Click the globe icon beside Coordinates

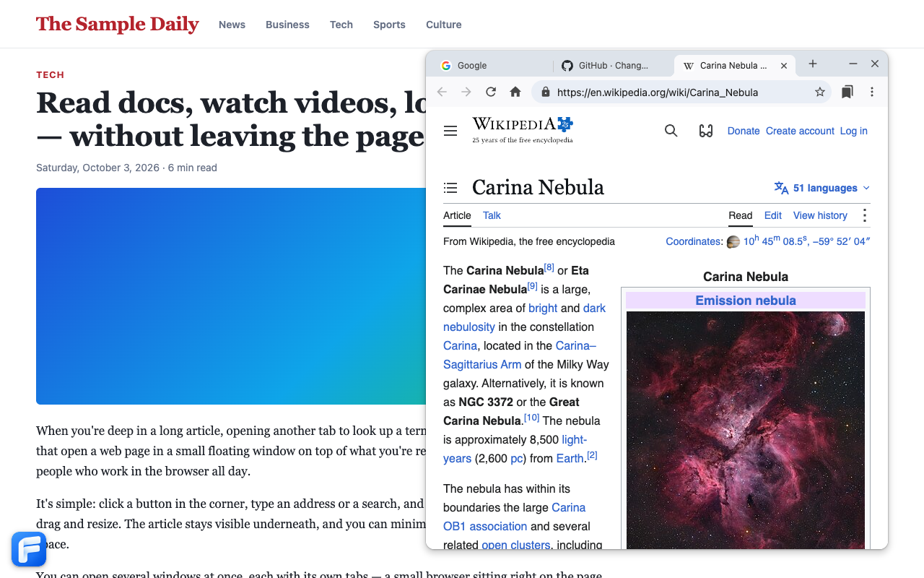pyautogui.click(x=733, y=241)
